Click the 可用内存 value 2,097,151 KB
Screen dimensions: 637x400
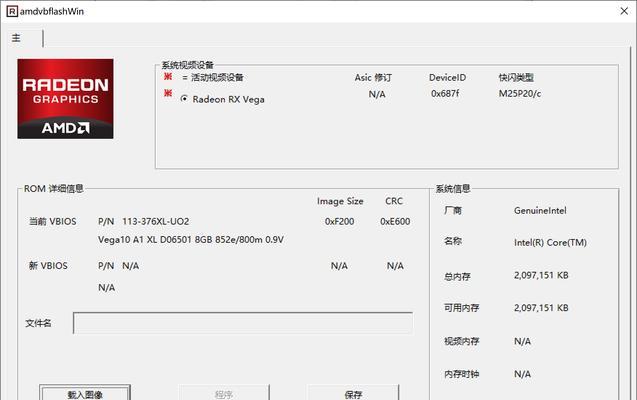point(541,308)
